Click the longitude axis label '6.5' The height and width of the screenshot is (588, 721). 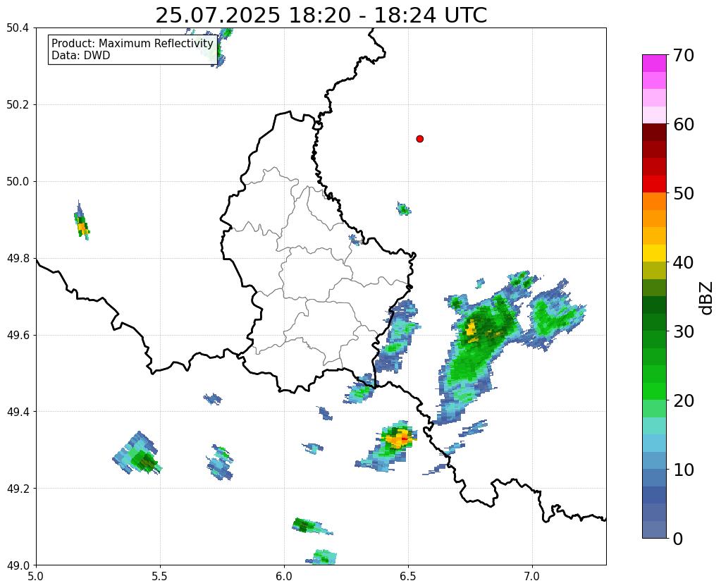pos(408,577)
